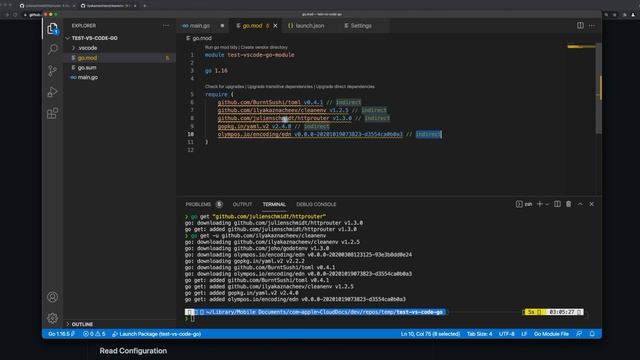This screenshot has width=640, height=360.
Task: Change UTF-8 file encoding
Action: (x=507, y=334)
